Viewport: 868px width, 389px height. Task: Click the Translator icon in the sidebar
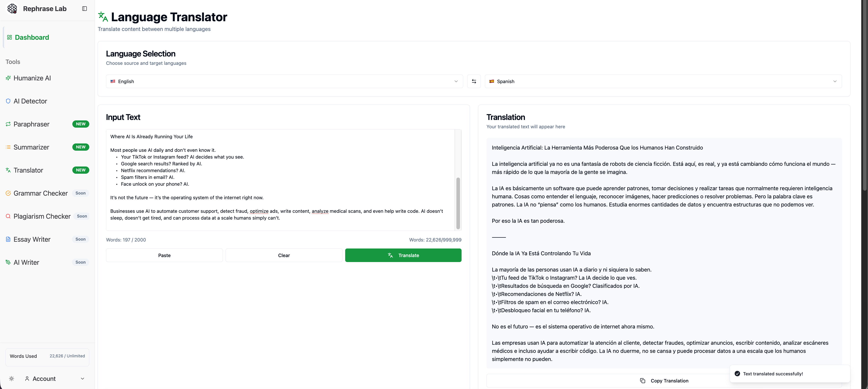pyautogui.click(x=8, y=170)
